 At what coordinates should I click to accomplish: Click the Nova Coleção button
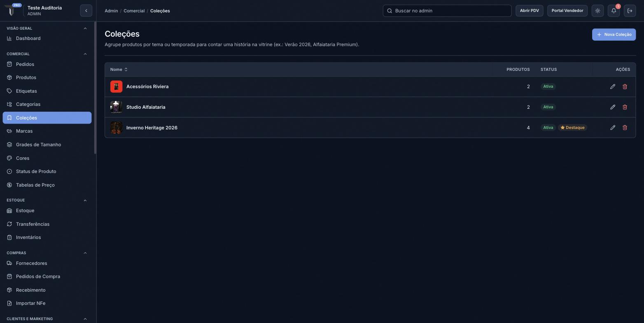[x=614, y=35]
